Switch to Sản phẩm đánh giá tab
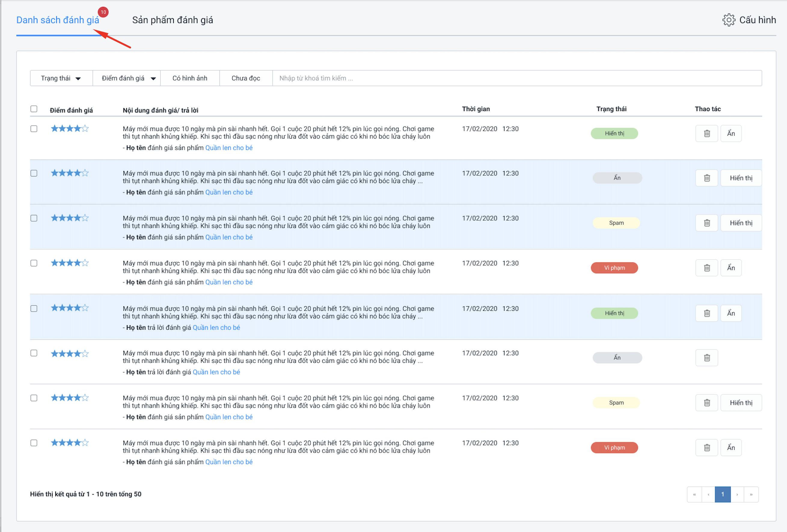This screenshot has width=787, height=532. point(173,20)
